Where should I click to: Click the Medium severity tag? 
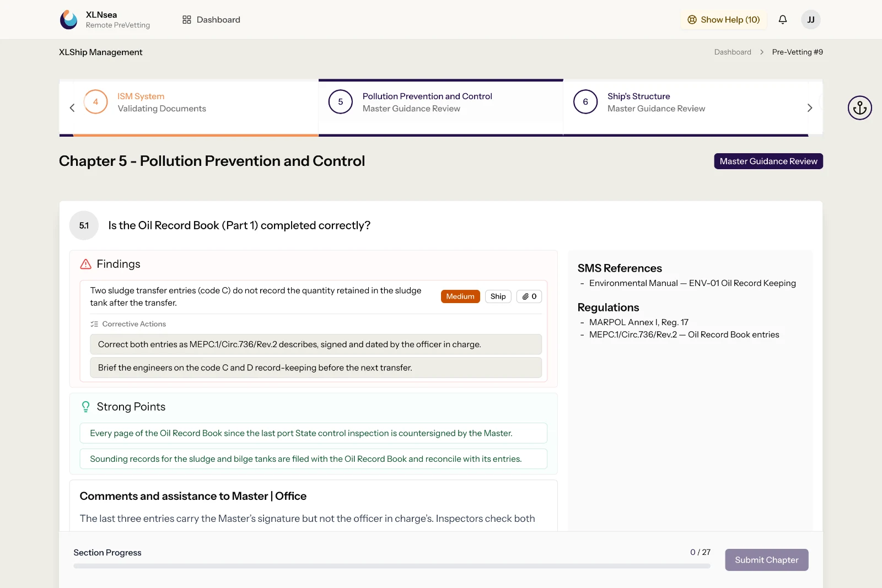(460, 296)
